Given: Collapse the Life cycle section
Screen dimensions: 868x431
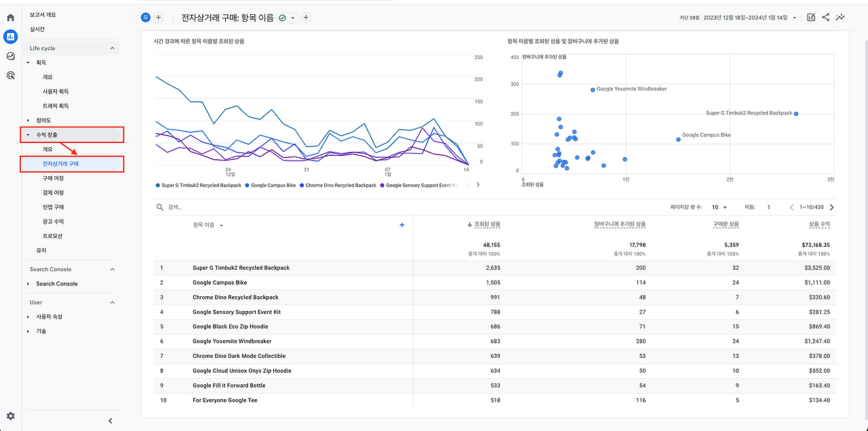Looking at the screenshot, I should tap(113, 48).
